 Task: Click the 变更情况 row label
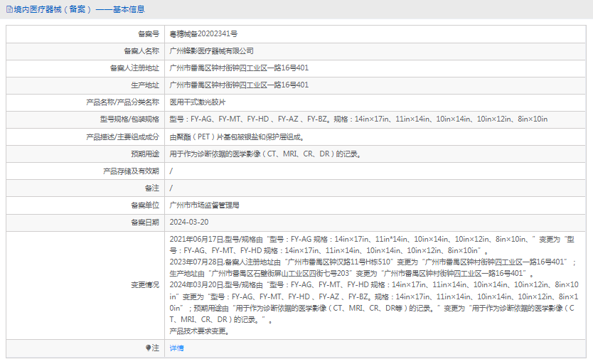(x=145, y=285)
